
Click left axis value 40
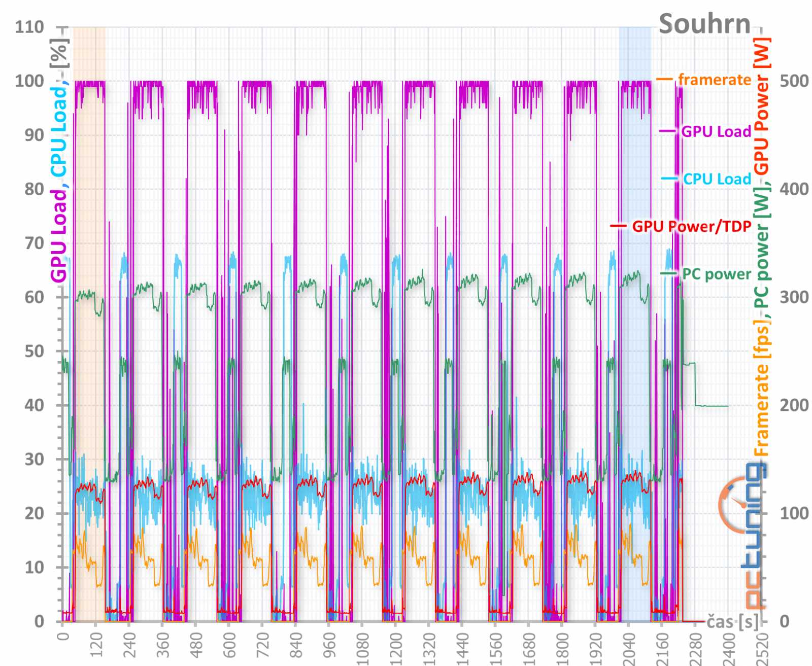[35, 405]
